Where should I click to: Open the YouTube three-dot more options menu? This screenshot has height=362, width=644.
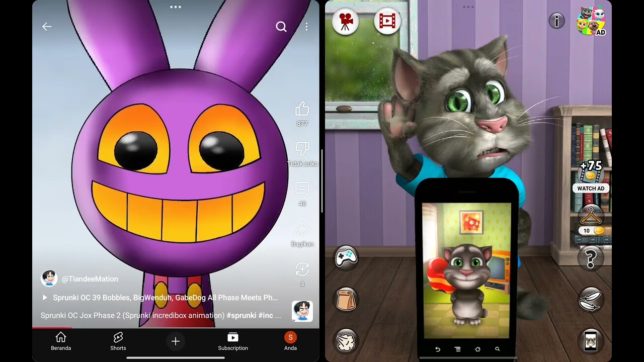click(x=306, y=27)
